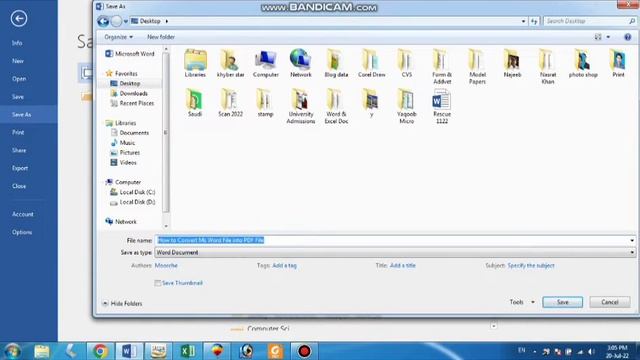Select the Rescue 1122 Word document

pos(442,106)
